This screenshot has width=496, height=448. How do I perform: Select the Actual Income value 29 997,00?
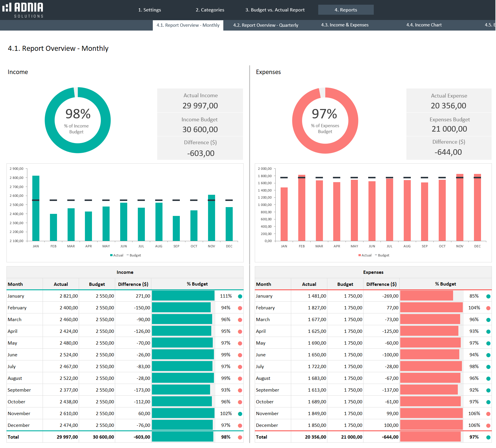tap(200, 106)
